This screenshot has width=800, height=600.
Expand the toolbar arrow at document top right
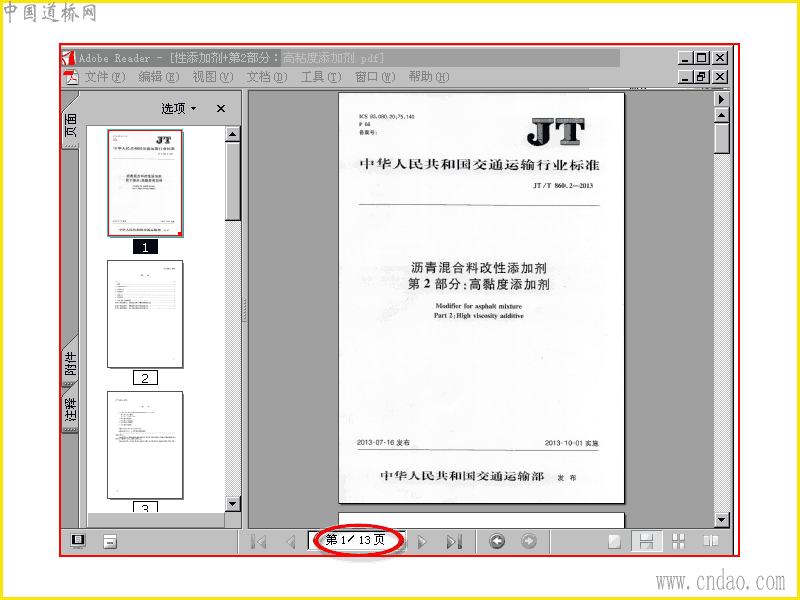[721, 99]
